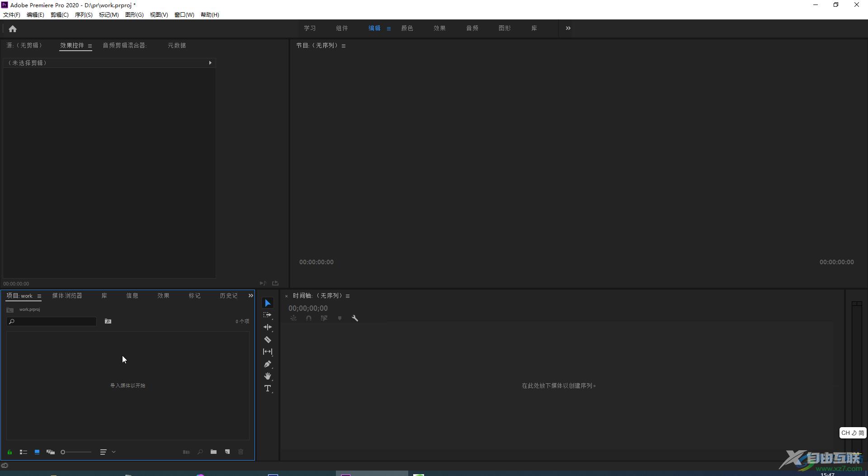Switch to 颜色 workspace
This screenshot has height=476, width=868.
coord(407,28)
